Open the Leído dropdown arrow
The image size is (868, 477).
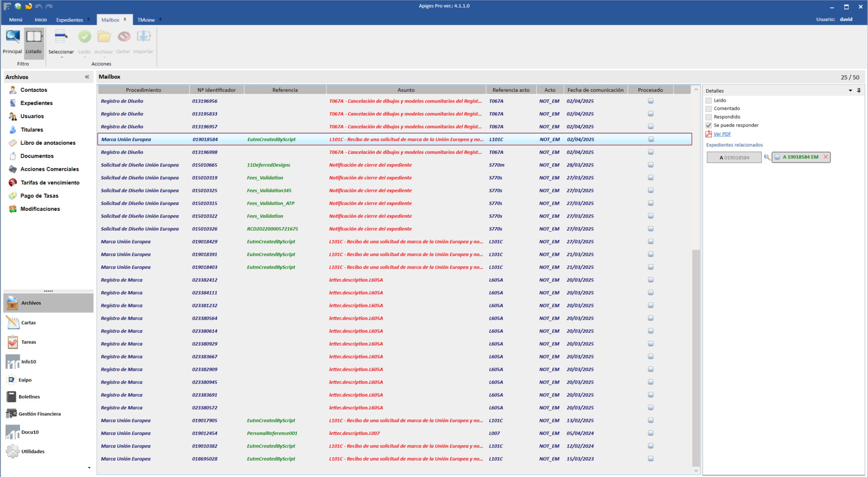coord(85,58)
